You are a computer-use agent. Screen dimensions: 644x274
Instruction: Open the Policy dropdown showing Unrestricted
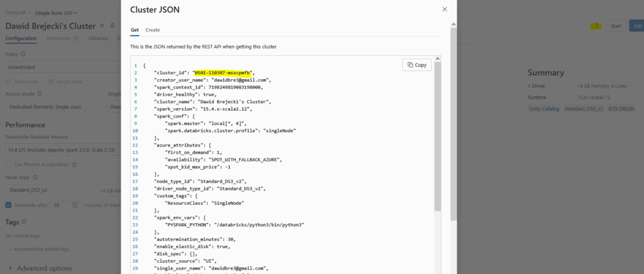point(63,66)
